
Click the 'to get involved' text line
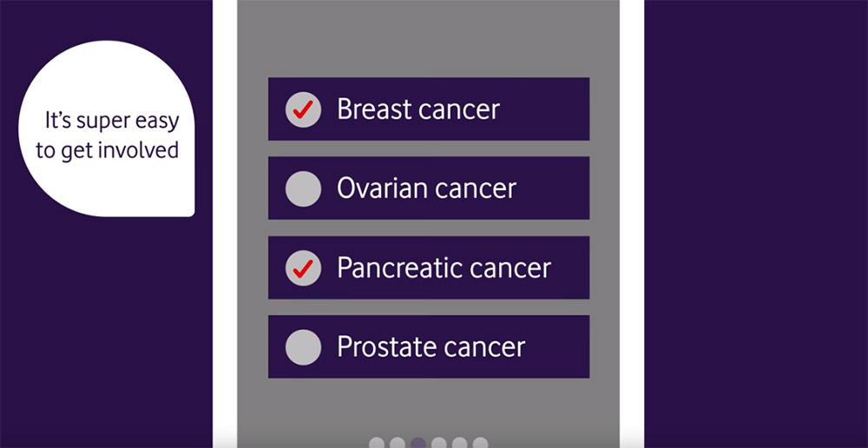(107, 149)
